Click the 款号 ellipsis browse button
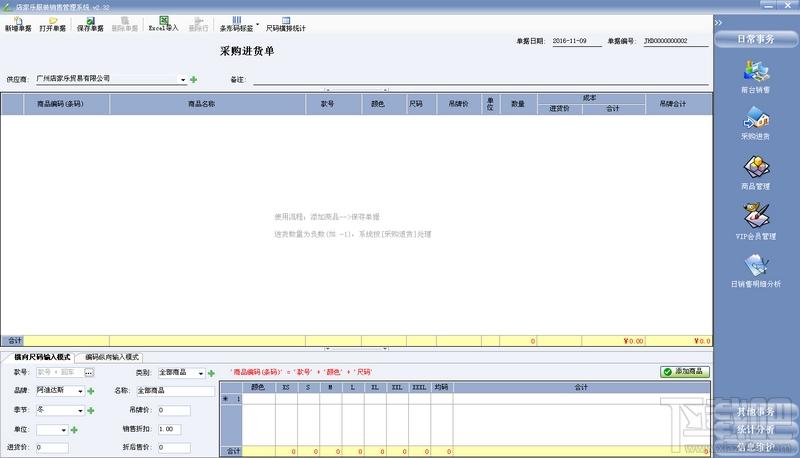The width and height of the screenshot is (800, 458). click(89, 373)
